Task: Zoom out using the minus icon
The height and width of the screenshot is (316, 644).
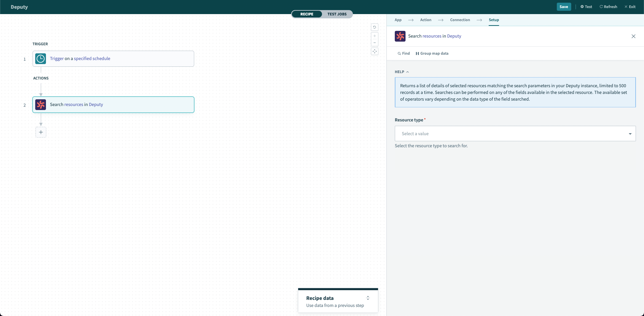Action: pos(375,43)
